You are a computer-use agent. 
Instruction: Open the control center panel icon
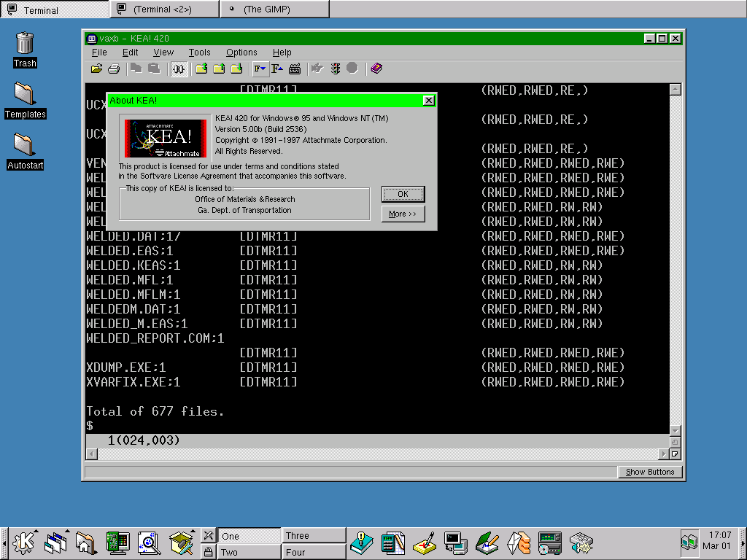coord(117,543)
